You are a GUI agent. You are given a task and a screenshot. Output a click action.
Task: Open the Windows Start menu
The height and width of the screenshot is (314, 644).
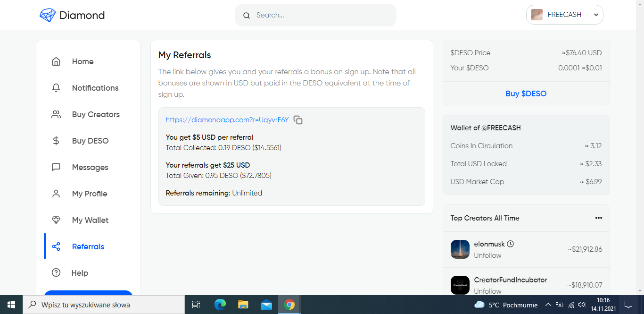click(x=11, y=305)
